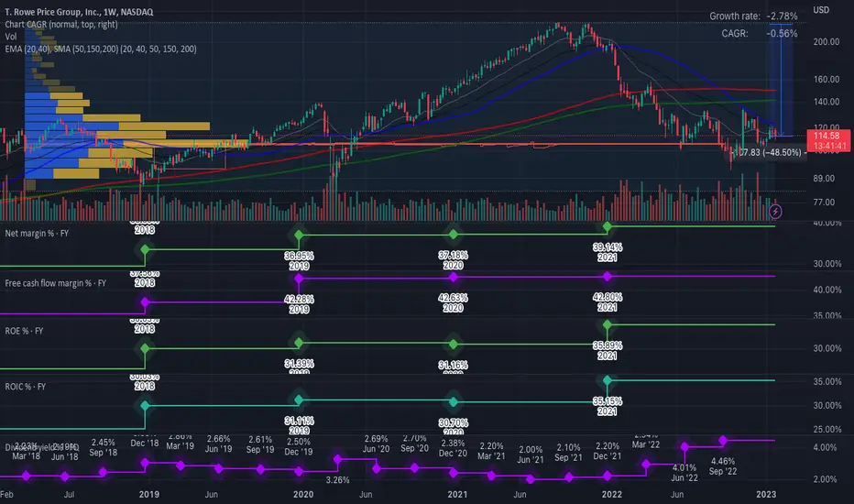
Task: Click the red 114.58 current price label
Action: tap(827, 140)
